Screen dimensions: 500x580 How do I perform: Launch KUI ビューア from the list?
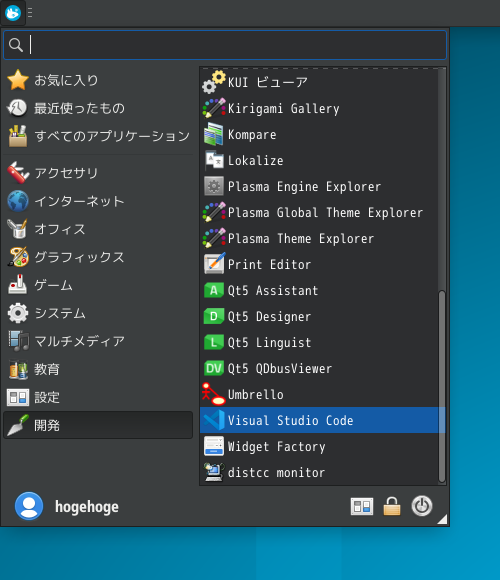(x=320, y=82)
